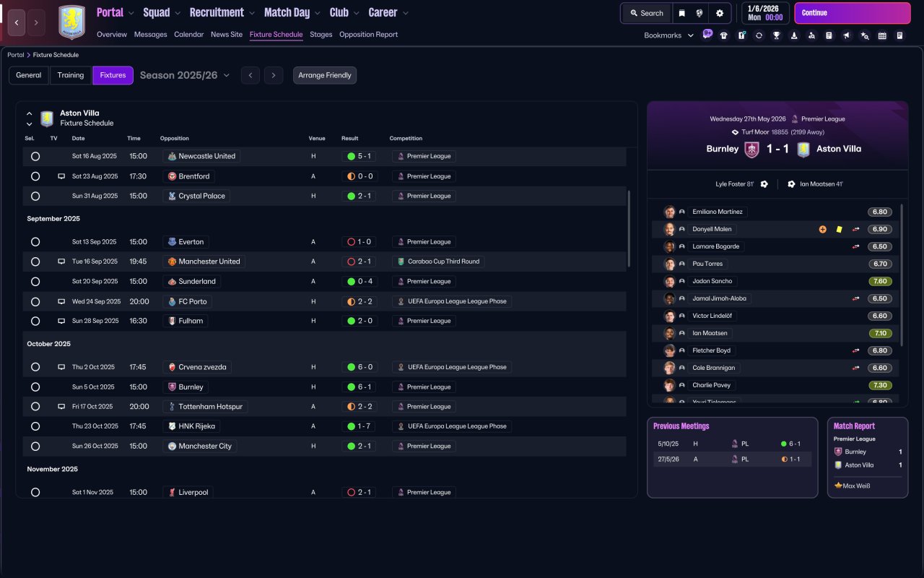Select the Brentford fixture radio button
924x578 pixels.
tap(35, 176)
